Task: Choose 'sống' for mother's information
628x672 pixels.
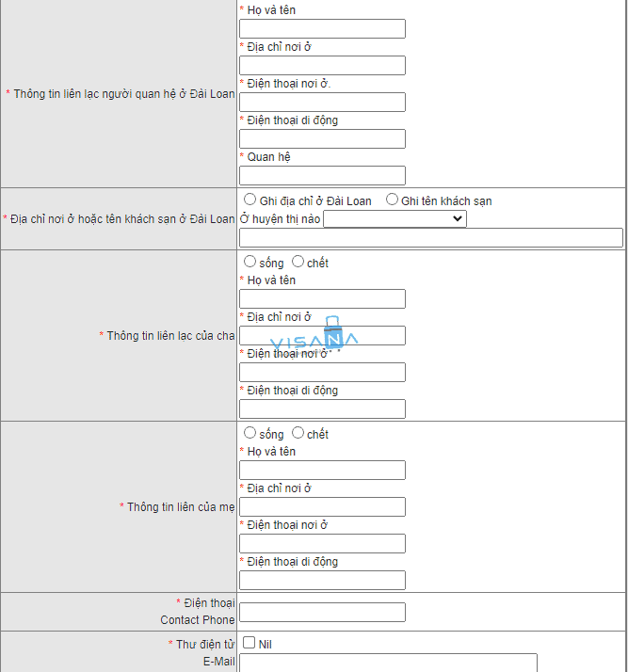Action: coord(250,432)
